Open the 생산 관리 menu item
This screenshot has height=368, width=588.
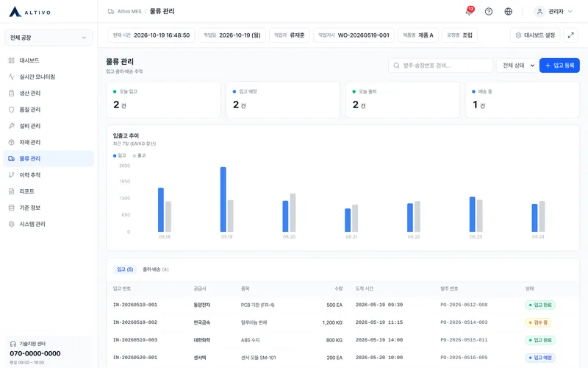49,93
